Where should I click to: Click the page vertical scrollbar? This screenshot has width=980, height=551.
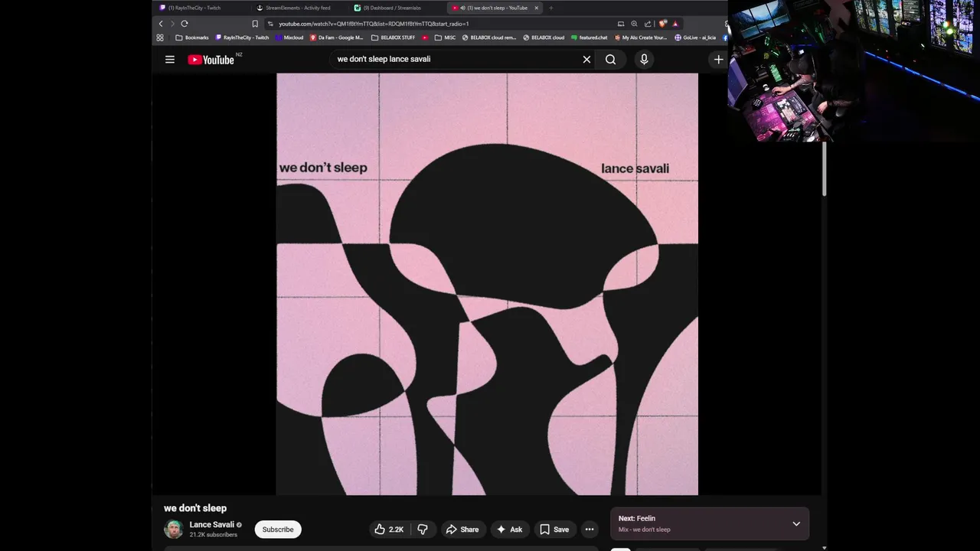824,168
